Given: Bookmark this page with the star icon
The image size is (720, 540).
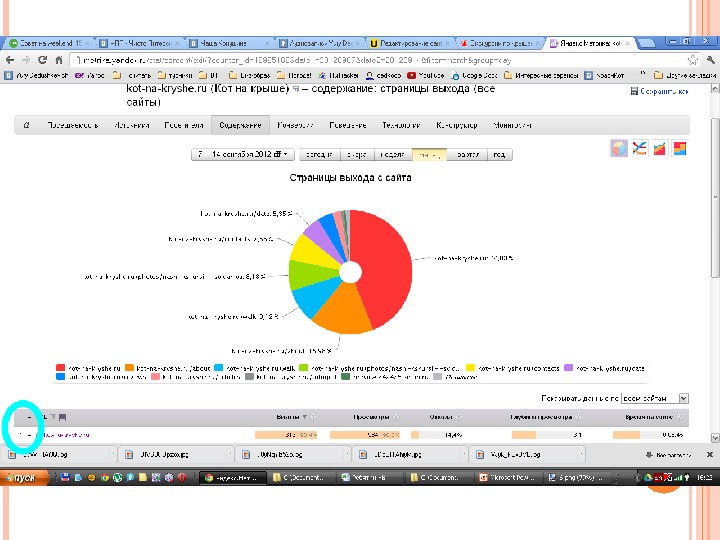Looking at the screenshot, I should tap(692, 60).
